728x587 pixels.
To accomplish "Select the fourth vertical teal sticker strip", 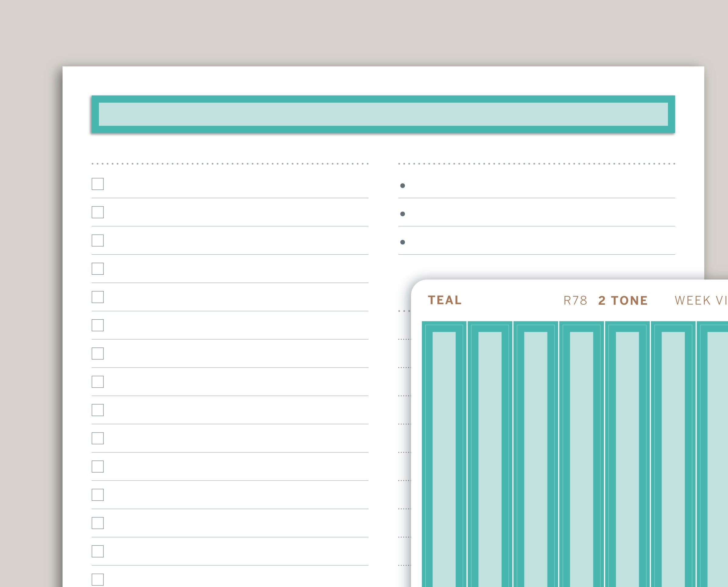I will coord(581,453).
